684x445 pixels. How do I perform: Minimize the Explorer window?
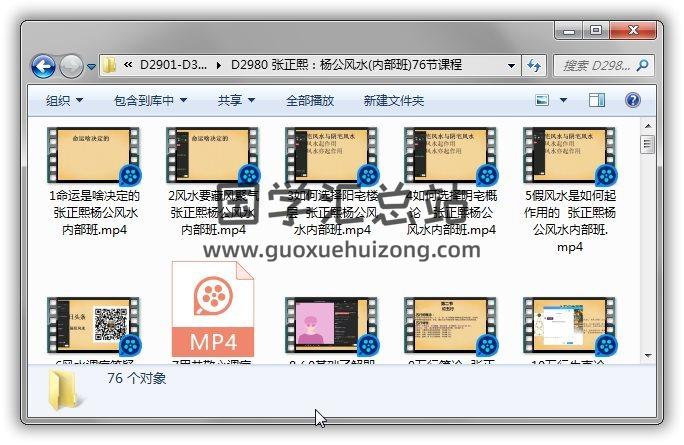point(569,31)
